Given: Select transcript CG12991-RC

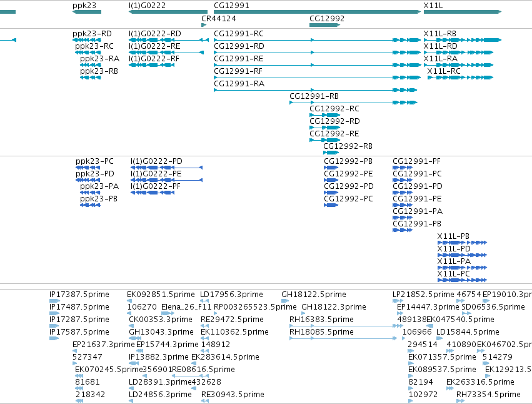Looking at the screenshot, I should pyautogui.click(x=317, y=40).
